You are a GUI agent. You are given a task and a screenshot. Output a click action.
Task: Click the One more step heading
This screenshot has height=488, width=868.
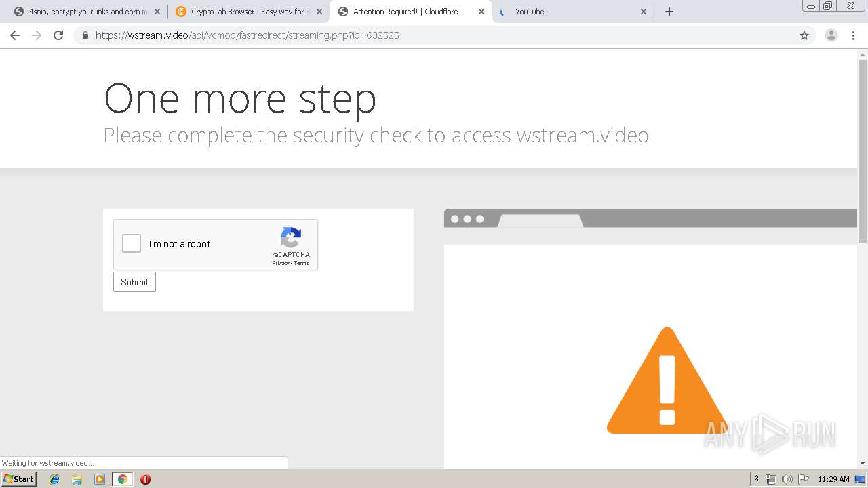point(240,98)
